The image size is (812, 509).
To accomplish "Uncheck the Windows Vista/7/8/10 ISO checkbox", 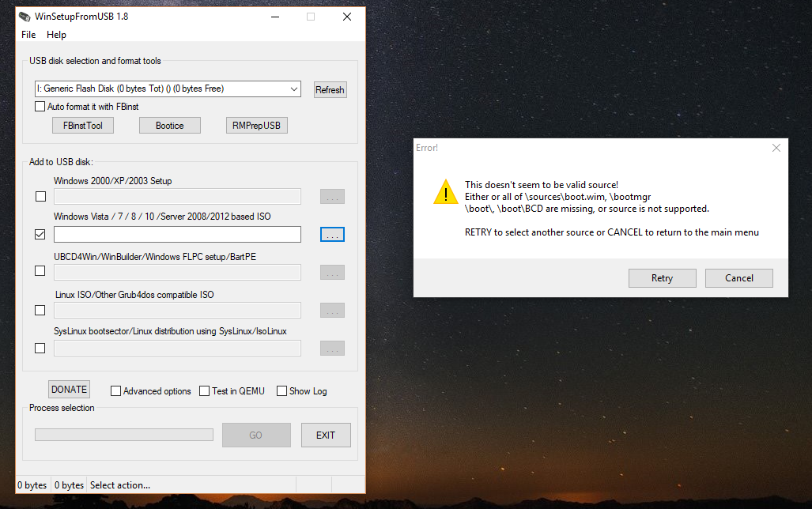I will point(40,235).
